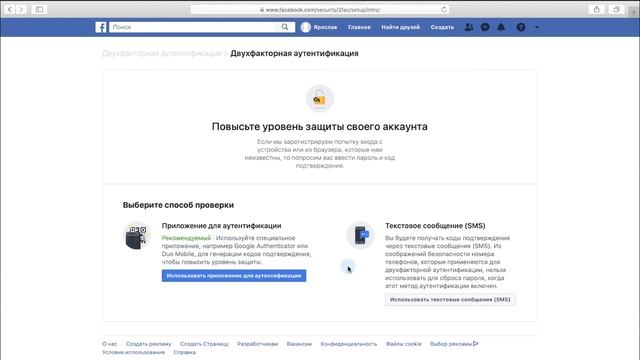
Task: Open Создать рекламу footer link
Action: click(149, 344)
